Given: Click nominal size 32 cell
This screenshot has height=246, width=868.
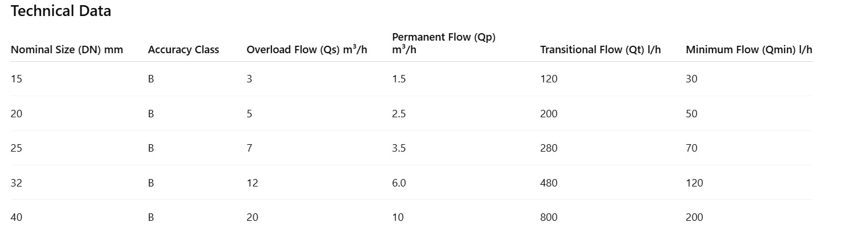Looking at the screenshot, I should pyautogui.click(x=17, y=183).
